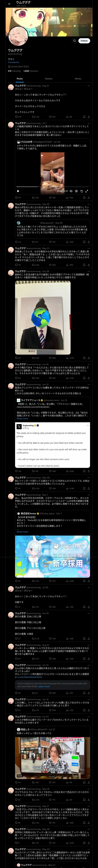The image size is (98, 868).
Task: Open Translate bio link
Action: (x=14, y=62)
